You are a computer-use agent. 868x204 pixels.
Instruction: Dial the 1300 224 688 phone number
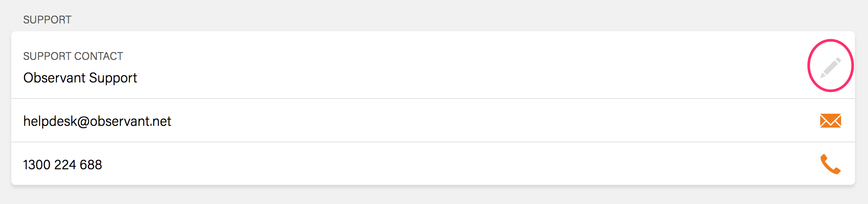[63, 165]
